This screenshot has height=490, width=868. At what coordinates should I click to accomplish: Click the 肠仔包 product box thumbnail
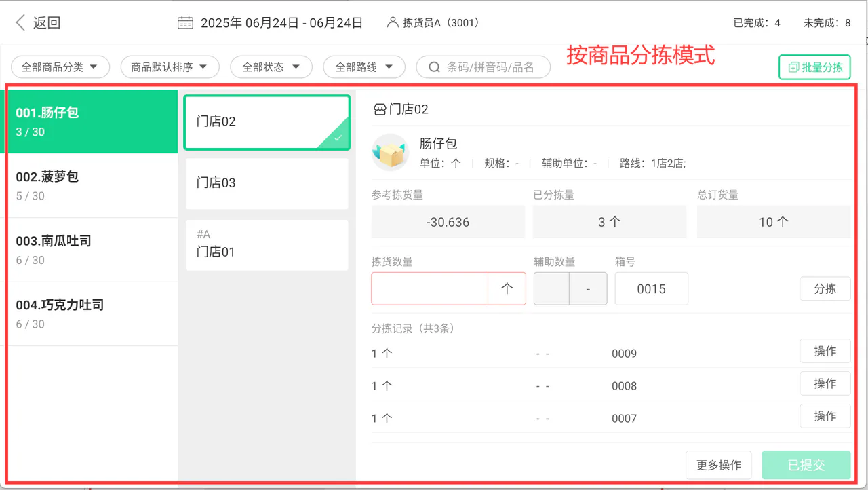[389, 153]
